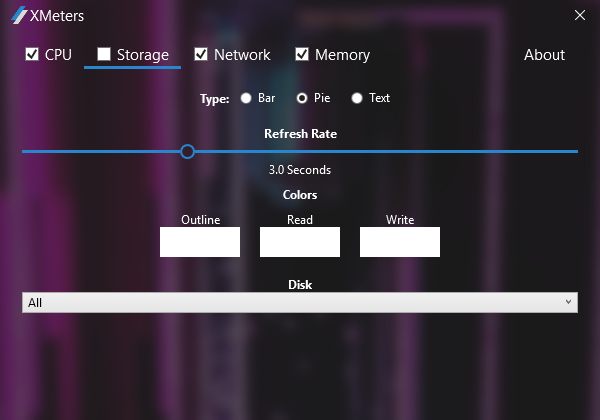
Task: Switch to the CPU tab
Action: coord(58,55)
